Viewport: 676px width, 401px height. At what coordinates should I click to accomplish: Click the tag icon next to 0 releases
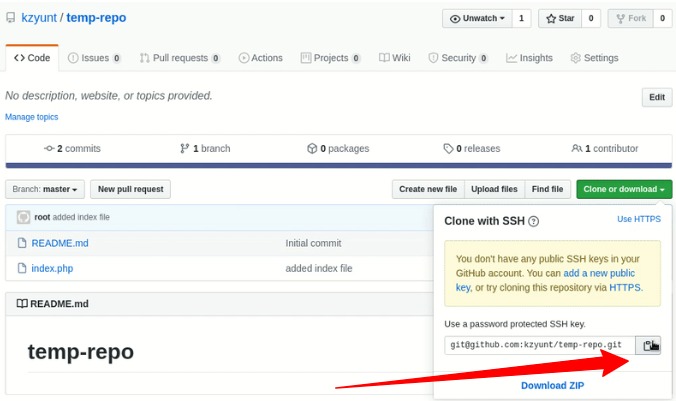tap(448, 148)
